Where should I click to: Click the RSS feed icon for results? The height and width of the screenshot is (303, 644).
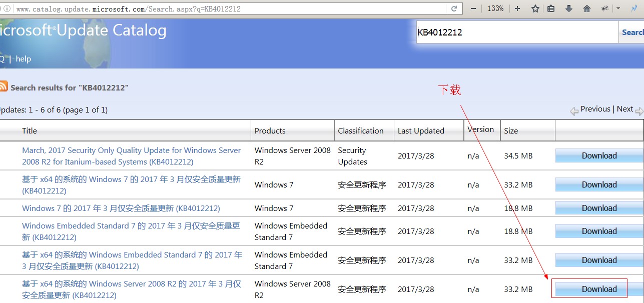[x=4, y=86]
